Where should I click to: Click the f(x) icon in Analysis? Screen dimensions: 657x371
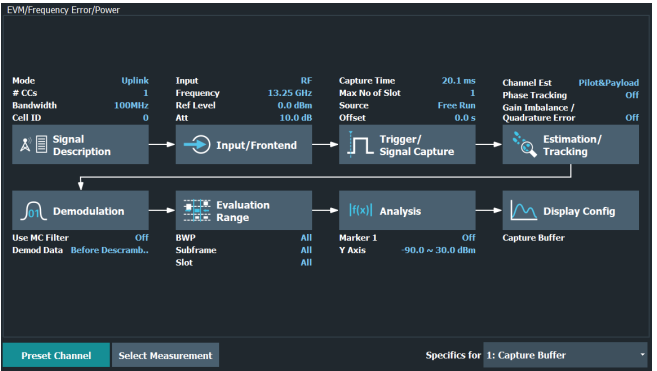tap(360, 210)
